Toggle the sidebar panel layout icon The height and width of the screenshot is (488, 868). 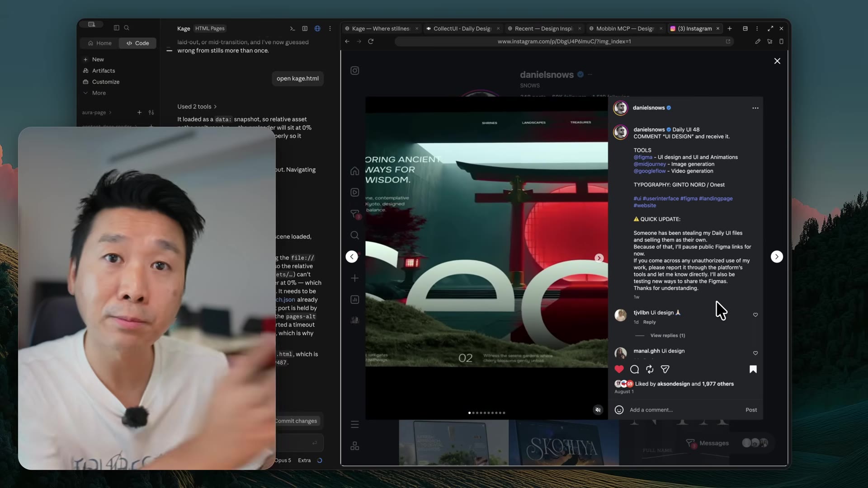click(116, 28)
